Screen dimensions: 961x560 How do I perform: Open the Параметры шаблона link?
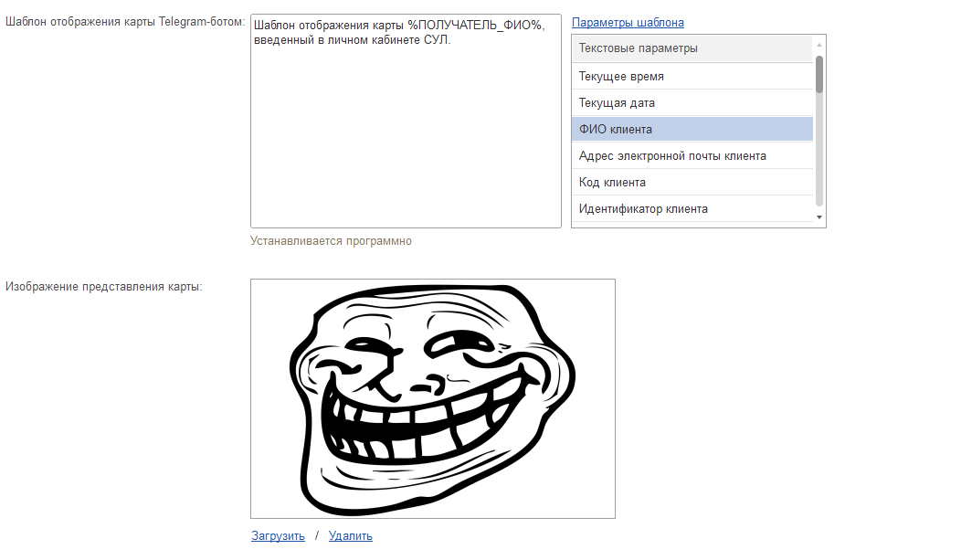click(628, 23)
